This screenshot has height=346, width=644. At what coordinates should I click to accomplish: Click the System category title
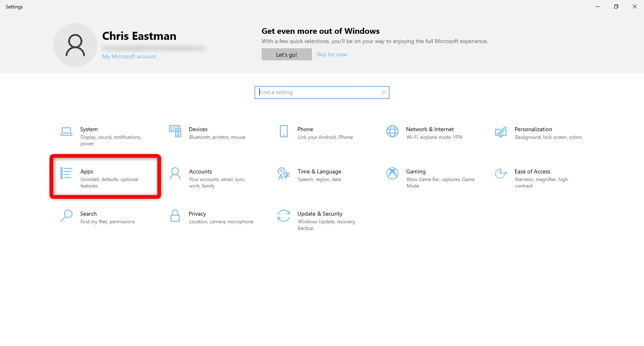click(89, 129)
